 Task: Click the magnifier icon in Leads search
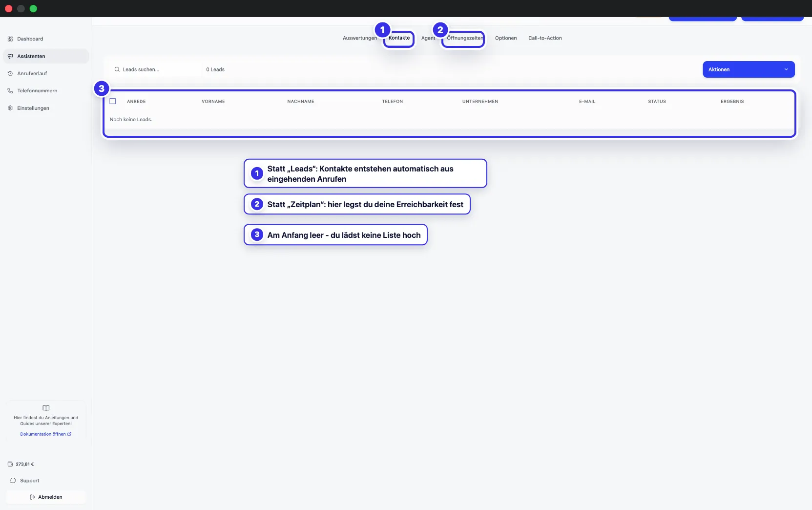click(117, 69)
